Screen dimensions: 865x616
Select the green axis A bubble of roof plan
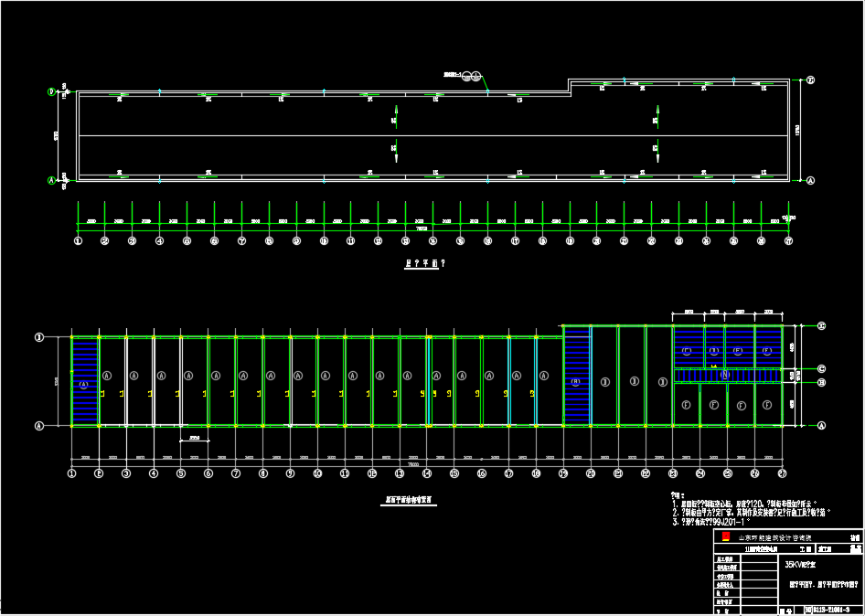click(x=52, y=180)
